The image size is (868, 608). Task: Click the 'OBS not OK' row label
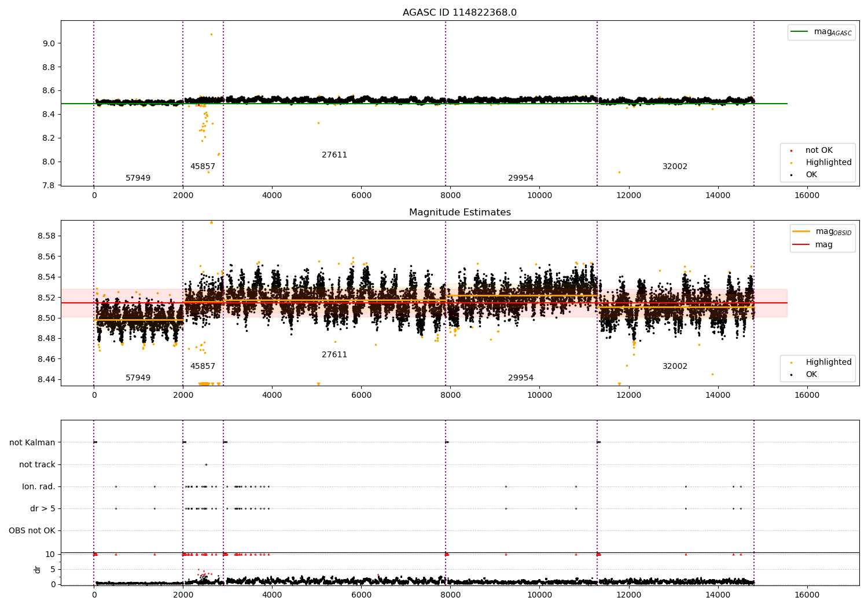(32, 530)
